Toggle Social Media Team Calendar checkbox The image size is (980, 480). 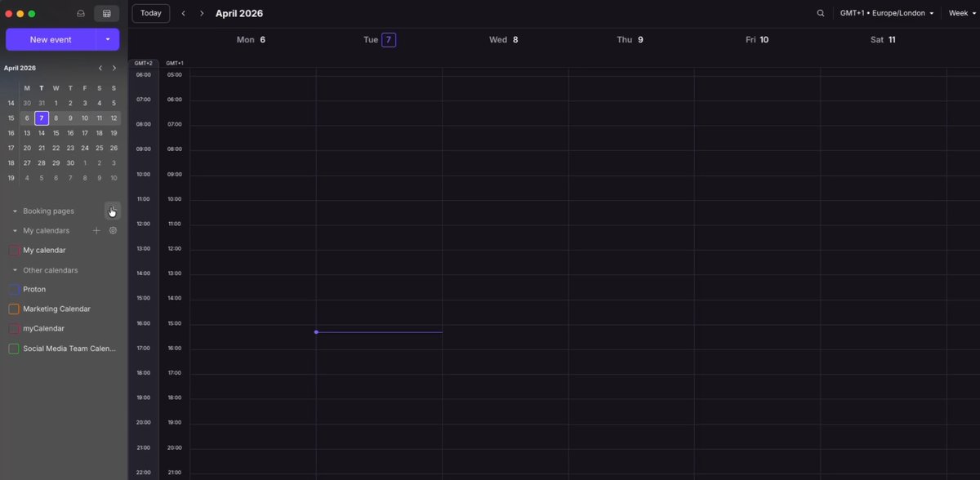coord(14,349)
